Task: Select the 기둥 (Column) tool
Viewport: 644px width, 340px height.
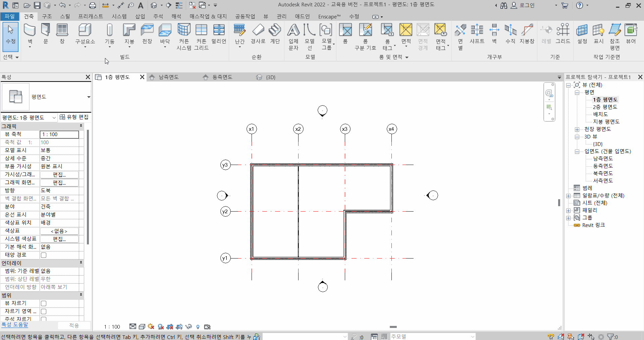Action: pyautogui.click(x=109, y=34)
